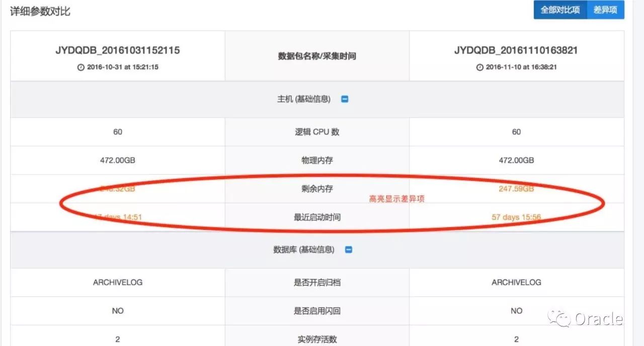The height and width of the screenshot is (346, 644).
Task: Click the 剩余内存 label
Action: (317, 189)
